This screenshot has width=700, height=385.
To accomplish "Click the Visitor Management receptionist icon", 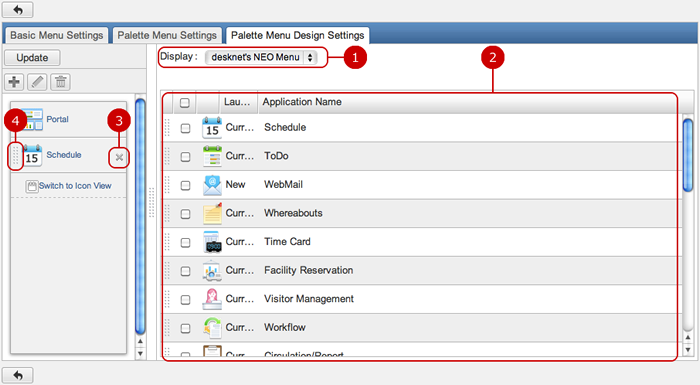I will 212,299.
